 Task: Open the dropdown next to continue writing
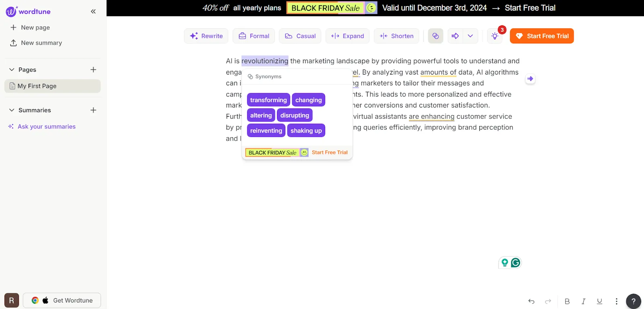click(471, 36)
